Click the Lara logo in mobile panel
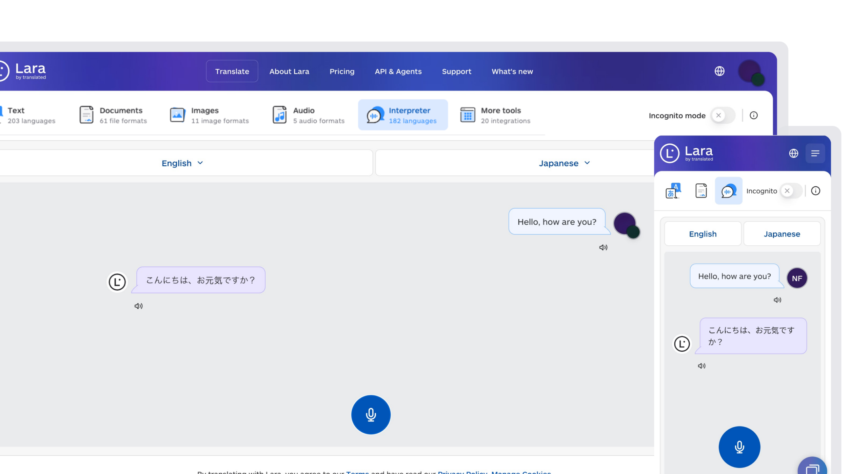Screen dimensions: 868x474 click(686, 153)
